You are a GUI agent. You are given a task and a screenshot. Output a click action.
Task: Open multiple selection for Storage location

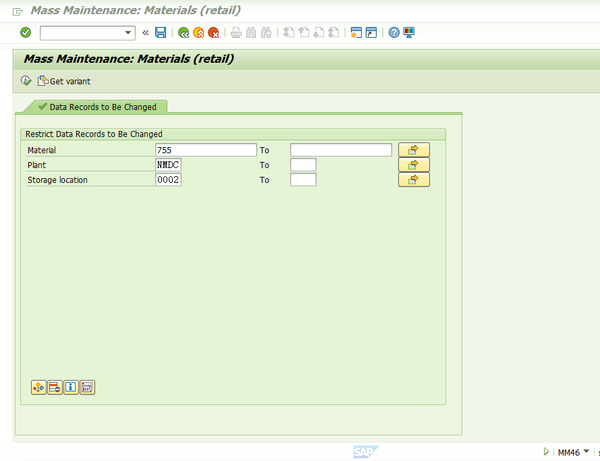point(414,180)
